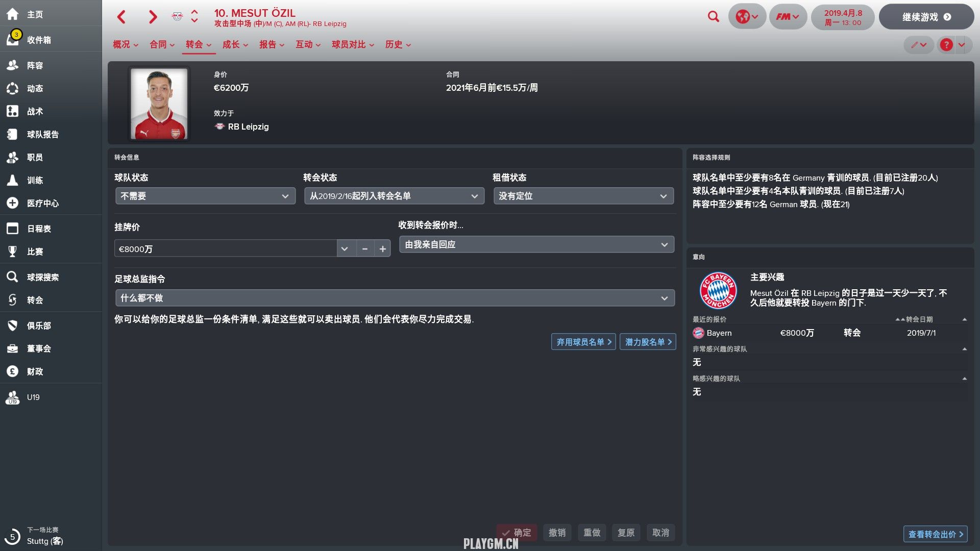The height and width of the screenshot is (551, 980).
Task: Open the 租借状态 dropdown showing 没有定位
Action: click(x=583, y=196)
